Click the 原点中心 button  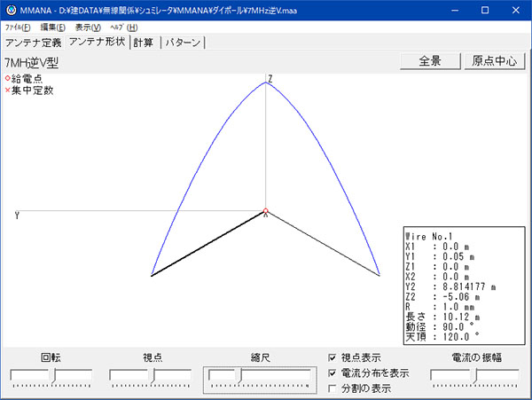[x=495, y=61]
